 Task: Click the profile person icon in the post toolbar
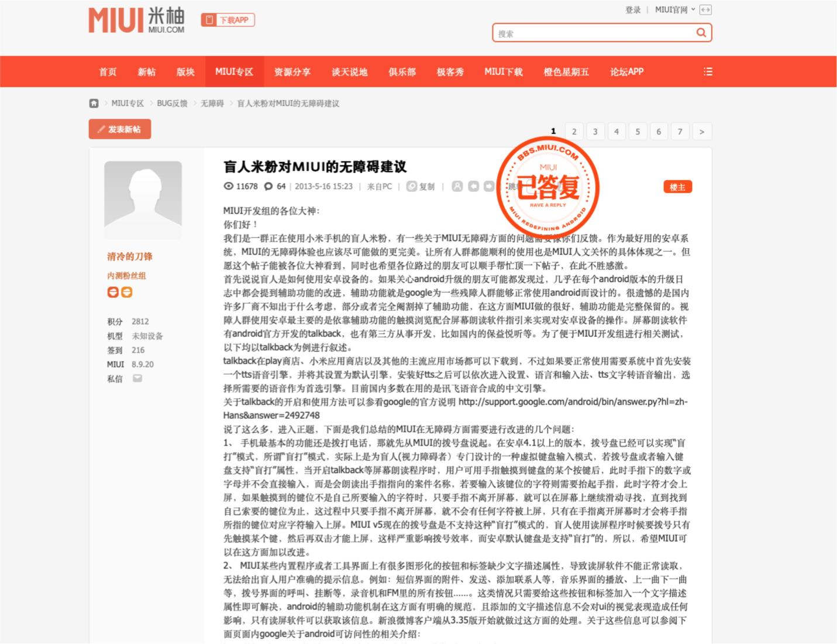458,186
